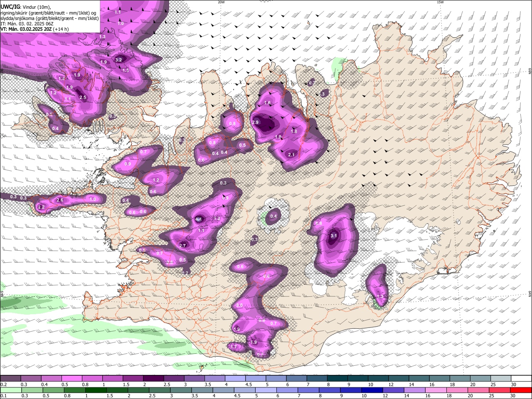This screenshot has height=399, width=532.
Task: Pick the upper-legend swatch starting at 1.5
Action: coord(133,378)
